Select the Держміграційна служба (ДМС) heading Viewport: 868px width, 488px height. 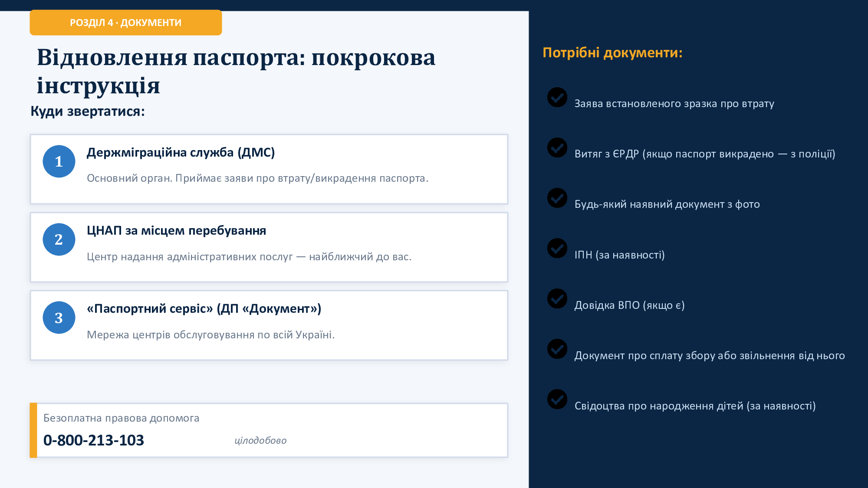181,153
